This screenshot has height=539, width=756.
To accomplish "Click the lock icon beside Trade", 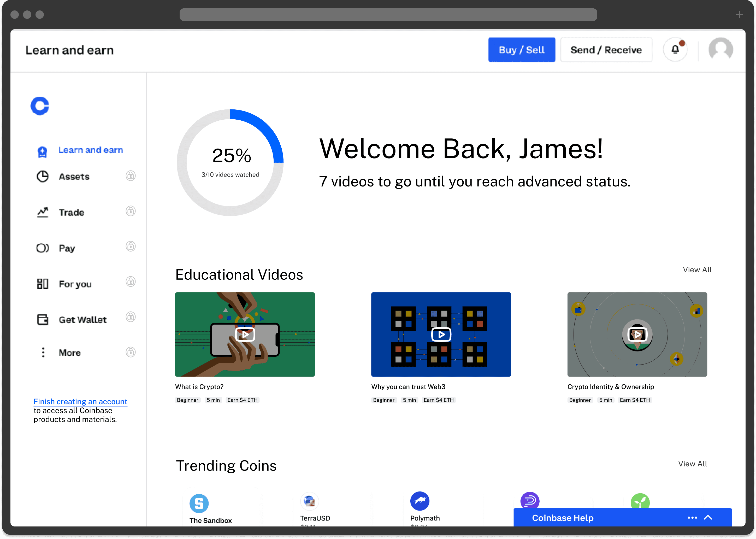I will coord(131,211).
